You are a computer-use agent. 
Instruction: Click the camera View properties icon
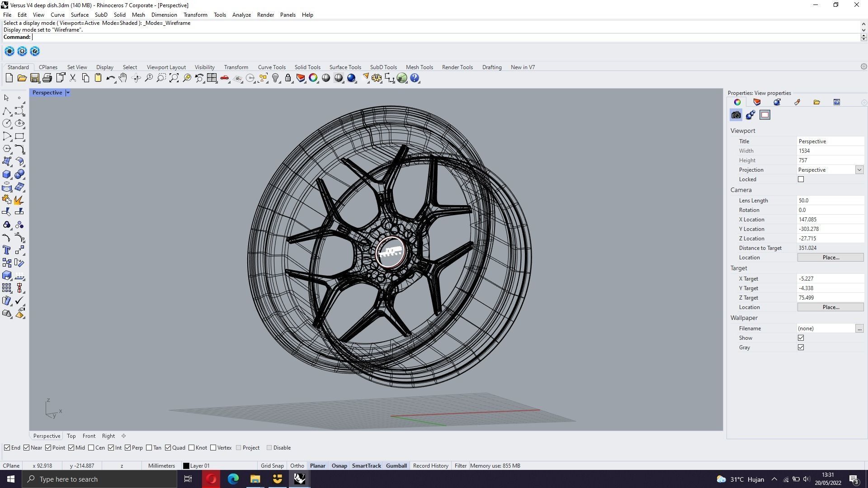[x=736, y=115]
